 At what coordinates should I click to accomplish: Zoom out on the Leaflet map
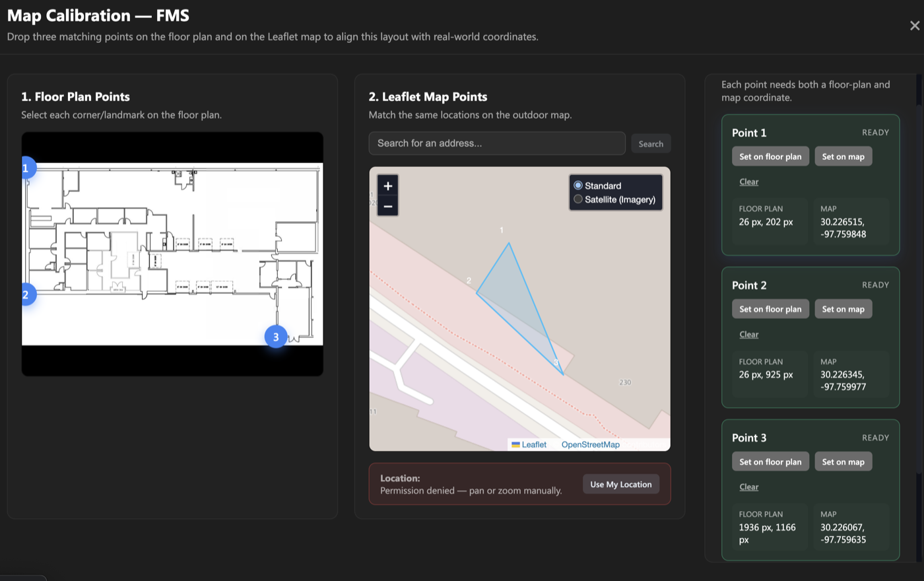(387, 207)
